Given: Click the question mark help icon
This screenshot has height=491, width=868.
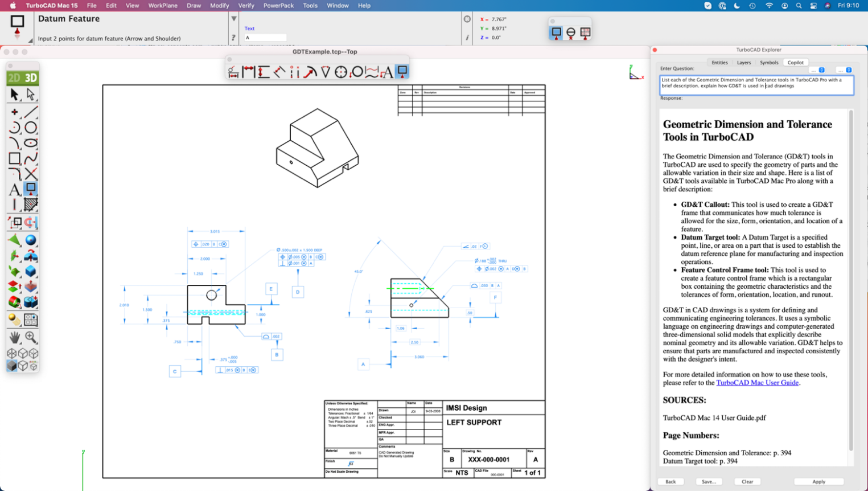Looking at the screenshot, I should tap(233, 38).
